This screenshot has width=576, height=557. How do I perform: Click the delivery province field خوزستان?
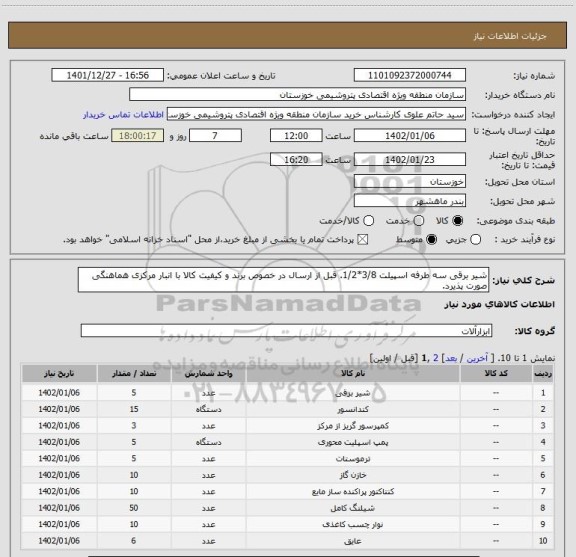click(x=410, y=182)
